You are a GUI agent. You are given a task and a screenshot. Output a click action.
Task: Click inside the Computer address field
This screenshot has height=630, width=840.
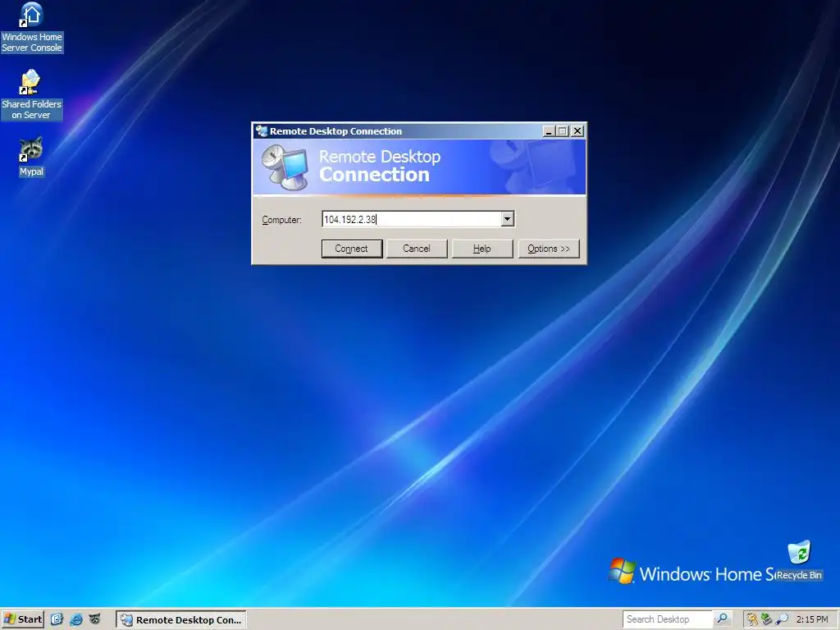coord(412,219)
